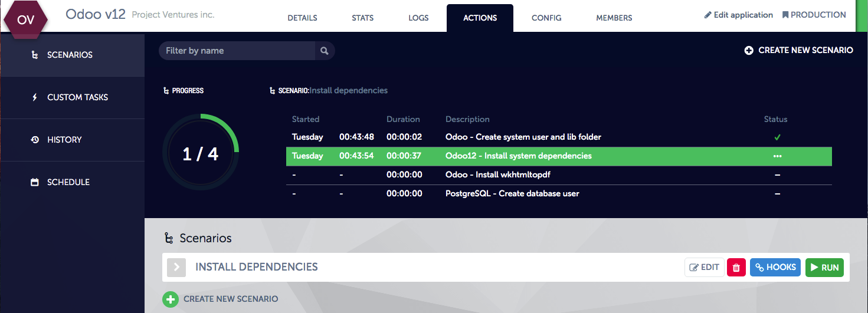Switch to the Logs tab
The image size is (868, 313).
tap(418, 18)
